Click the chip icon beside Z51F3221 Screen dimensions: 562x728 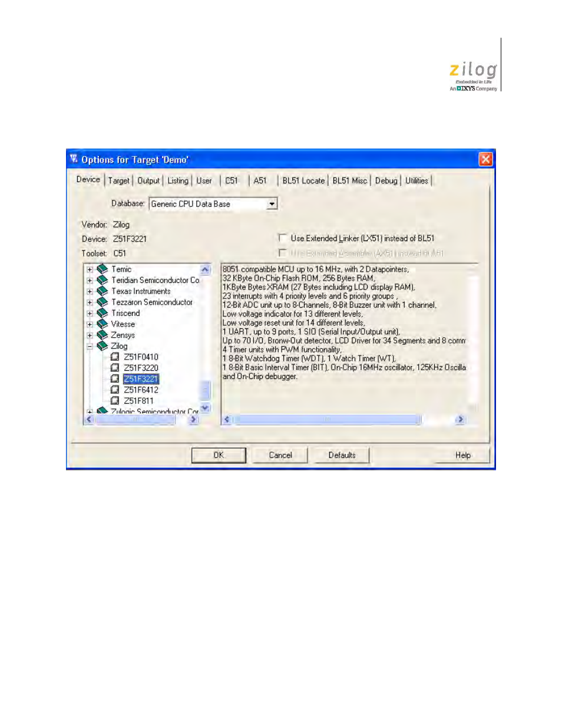pos(115,378)
